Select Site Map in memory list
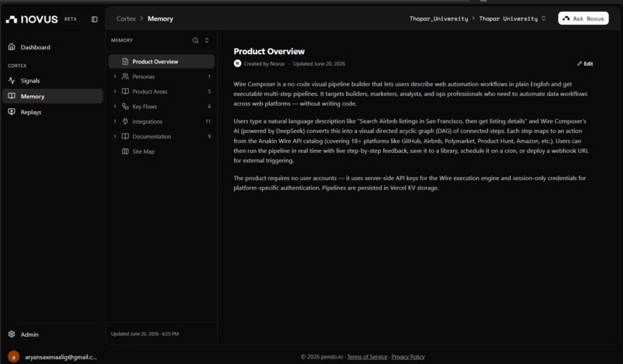The width and height of the screenshot is (623, 364). click(x=162, y=151)
